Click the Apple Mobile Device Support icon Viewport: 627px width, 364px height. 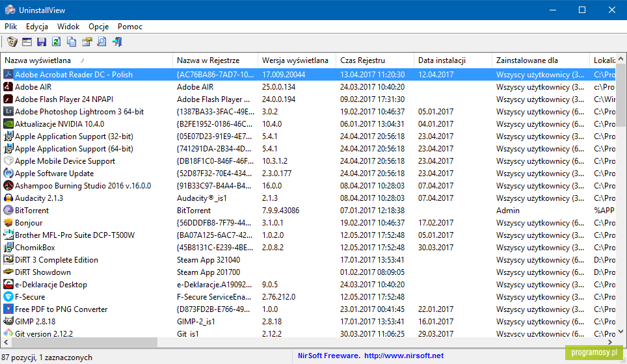[x=8, y=161]
